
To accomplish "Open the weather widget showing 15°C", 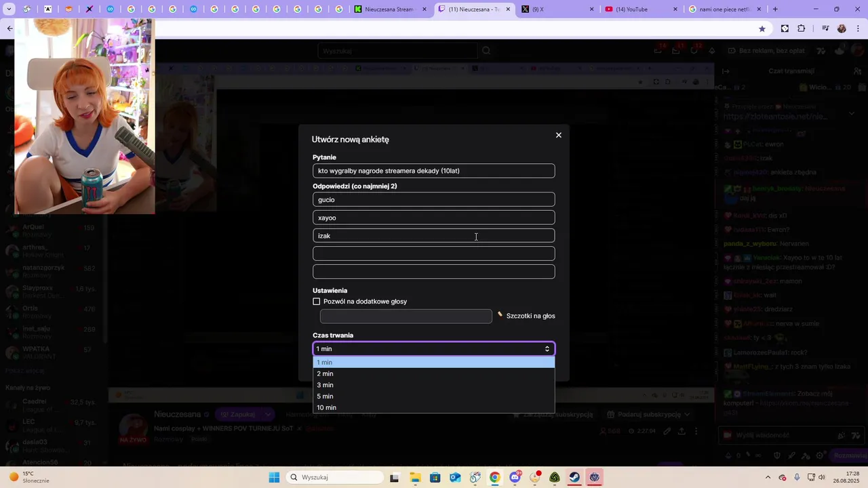I will tap(29, 477).
